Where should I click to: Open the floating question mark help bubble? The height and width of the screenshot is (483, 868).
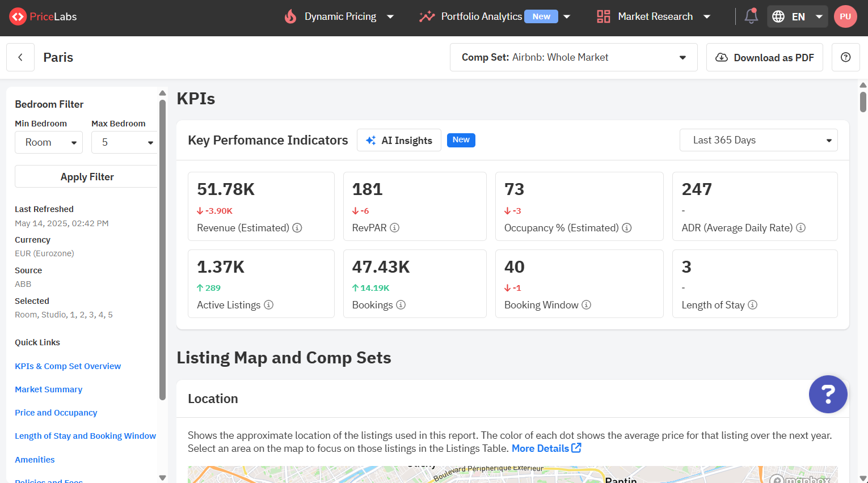click(x=828, y=394)
